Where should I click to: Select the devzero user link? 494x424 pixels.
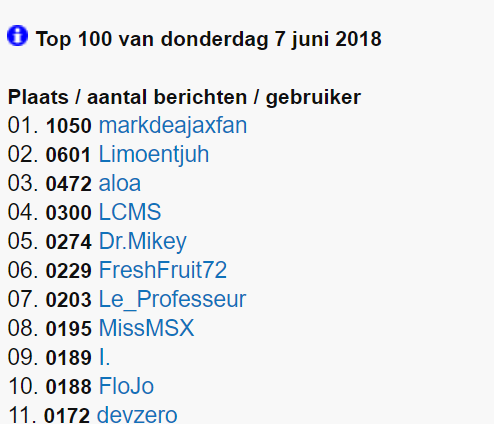137,415
